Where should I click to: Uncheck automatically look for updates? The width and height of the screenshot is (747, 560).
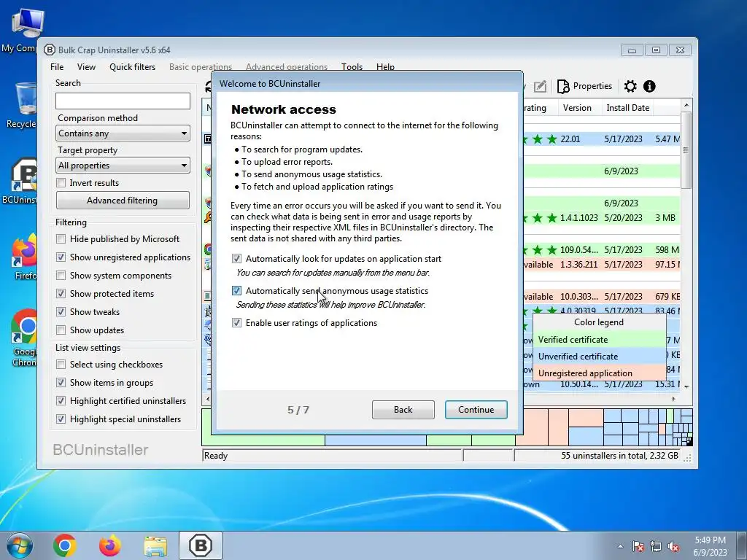pos(236,259)
